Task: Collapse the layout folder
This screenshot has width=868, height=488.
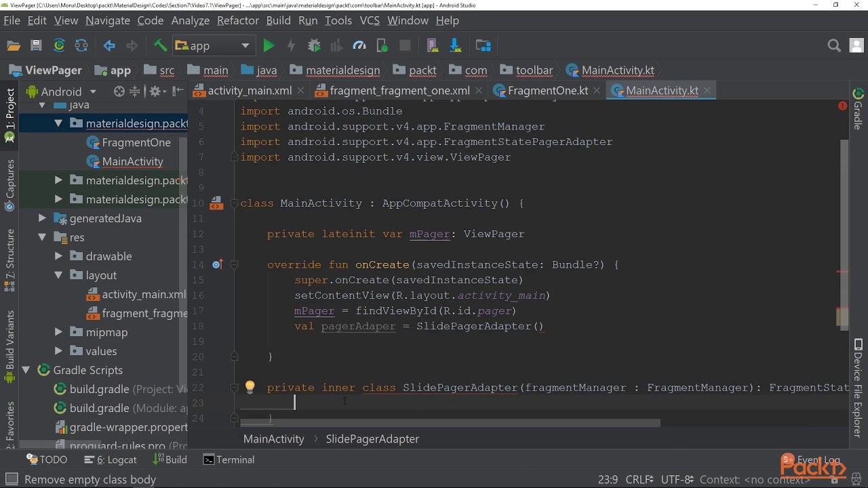Action: 58,275
